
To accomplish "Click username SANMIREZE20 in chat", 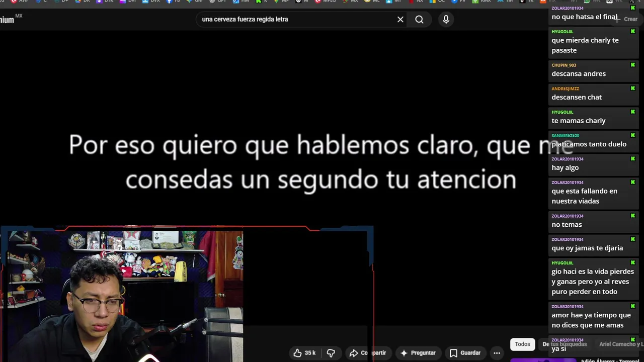I will 566,136.
